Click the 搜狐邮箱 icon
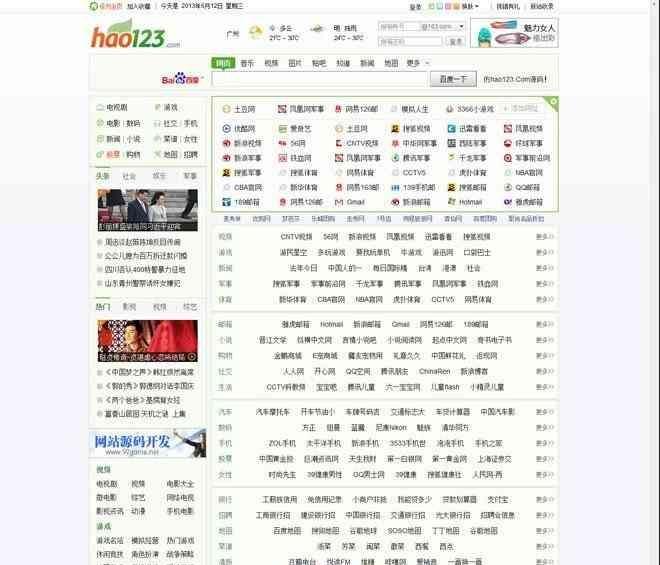Screen dimensions: 660x565 coord(452,187)
